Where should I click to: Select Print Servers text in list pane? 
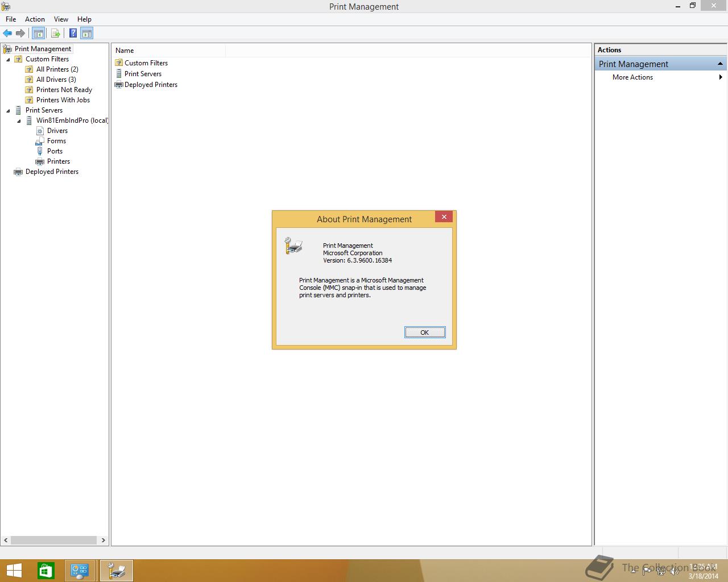143,74
